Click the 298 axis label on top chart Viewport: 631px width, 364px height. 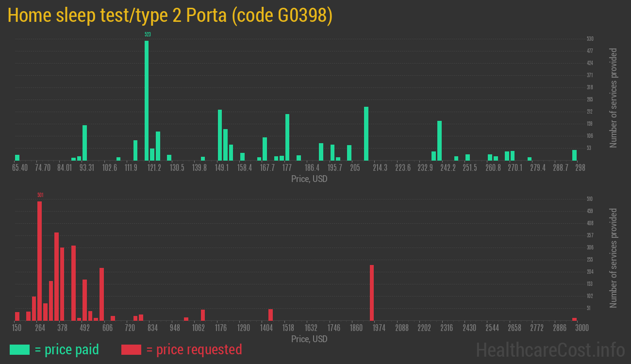[580, 167]
